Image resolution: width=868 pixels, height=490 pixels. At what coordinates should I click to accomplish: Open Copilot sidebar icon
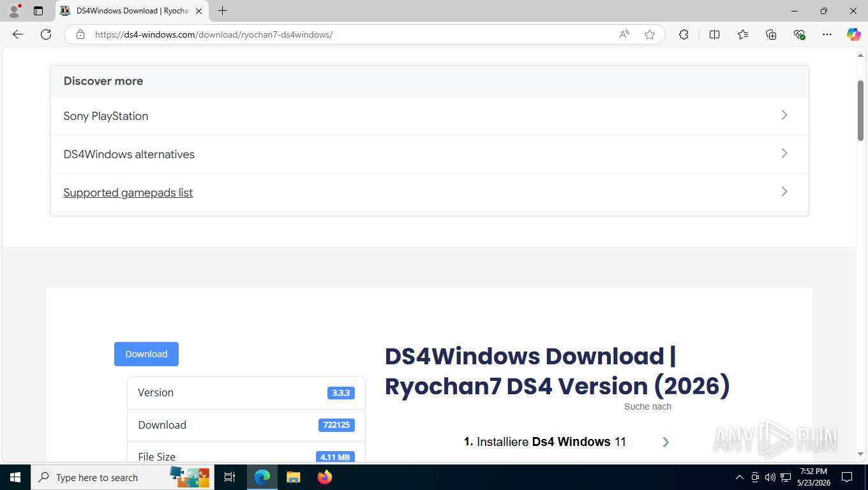coord(854,34)
